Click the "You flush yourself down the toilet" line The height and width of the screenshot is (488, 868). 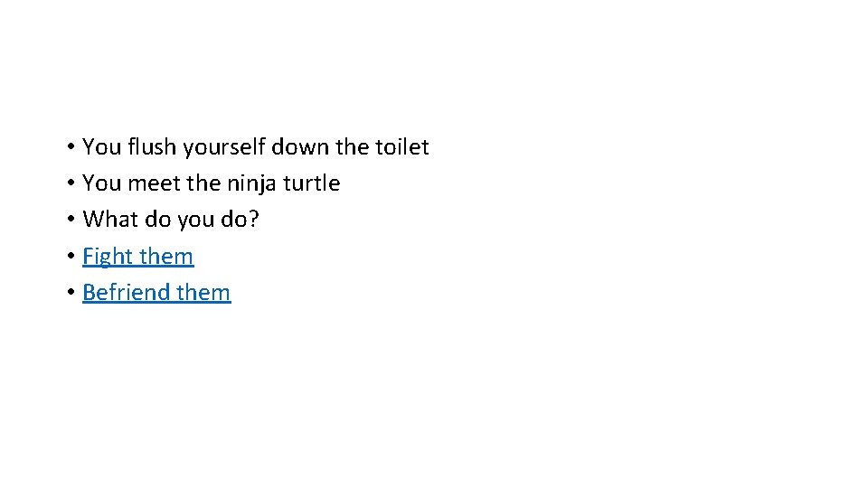(255, 147)
